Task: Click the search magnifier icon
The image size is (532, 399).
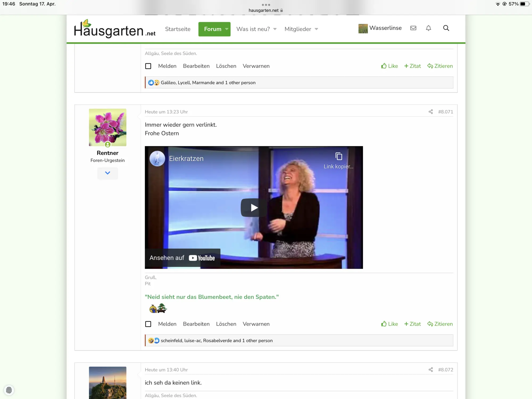Action: [x=446, y=28]
